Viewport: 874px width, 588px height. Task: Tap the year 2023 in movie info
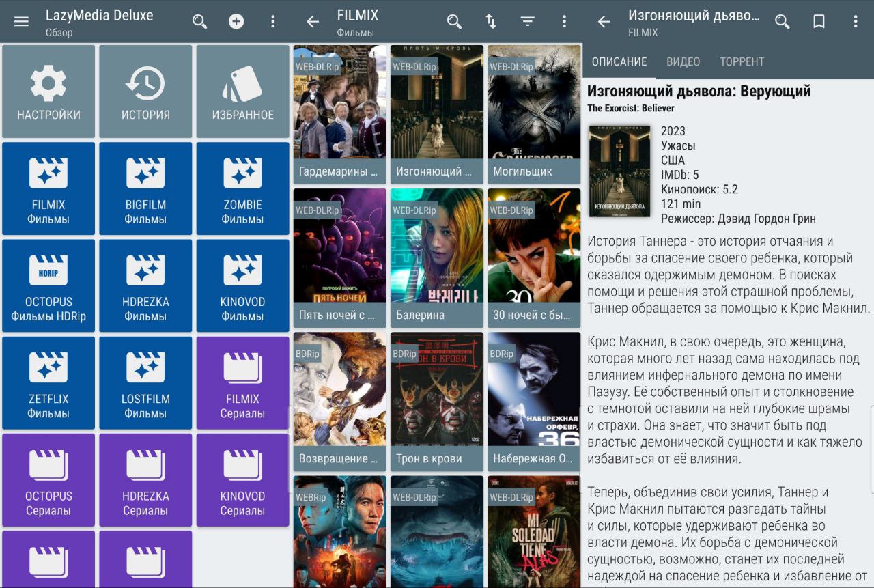673,131
